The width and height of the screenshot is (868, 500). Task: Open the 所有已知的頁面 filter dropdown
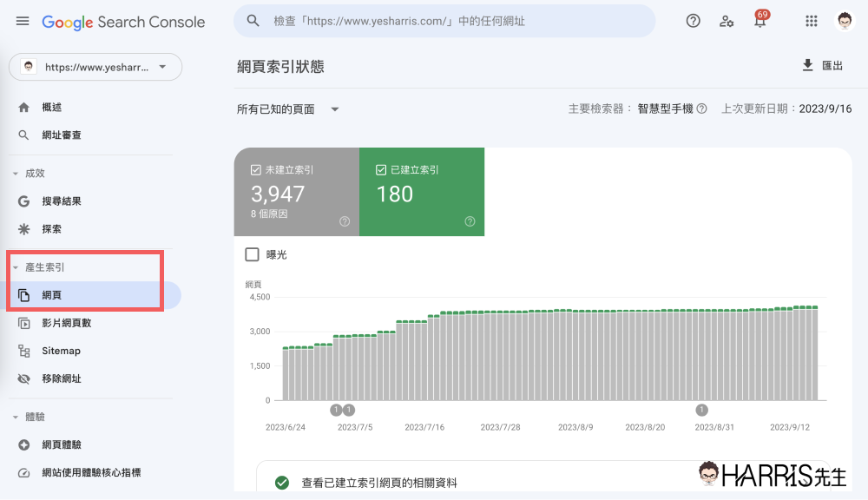[x=287, y=109]
